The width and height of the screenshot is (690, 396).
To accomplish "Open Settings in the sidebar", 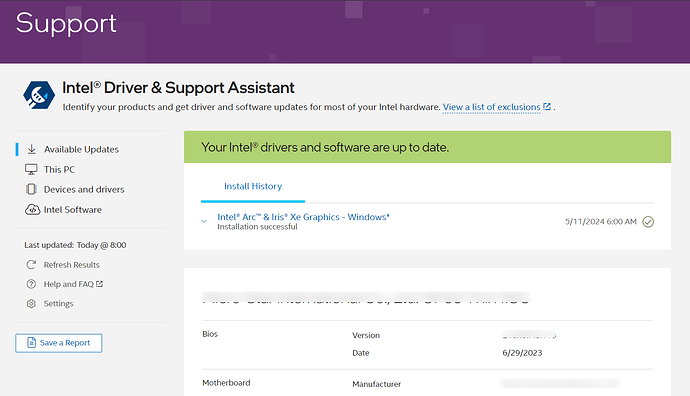I will tap(58, 304).
